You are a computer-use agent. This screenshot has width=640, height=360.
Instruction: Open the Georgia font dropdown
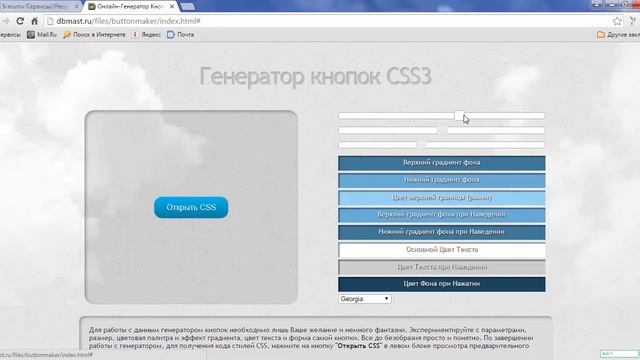(x=364, y=299)
